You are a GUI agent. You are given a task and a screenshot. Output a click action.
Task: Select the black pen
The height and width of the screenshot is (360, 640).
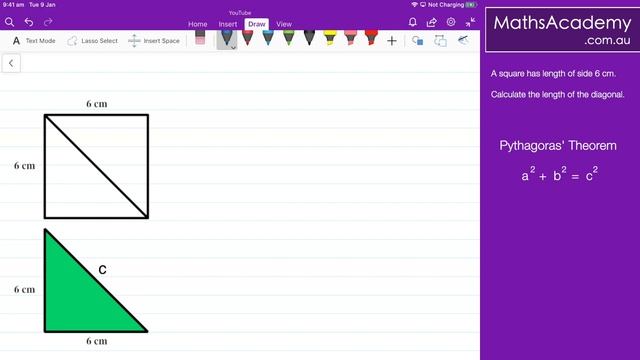[309, 38]
